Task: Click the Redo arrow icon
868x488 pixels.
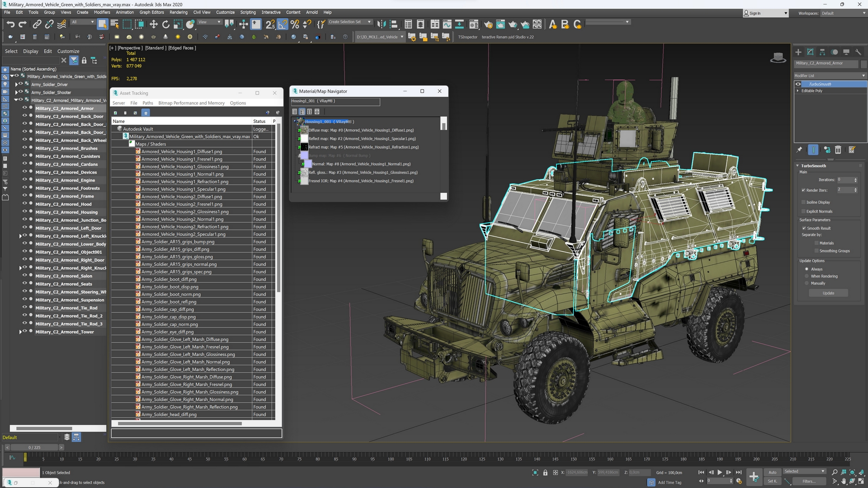Action: pyautogui.click(x=22, y=24)
